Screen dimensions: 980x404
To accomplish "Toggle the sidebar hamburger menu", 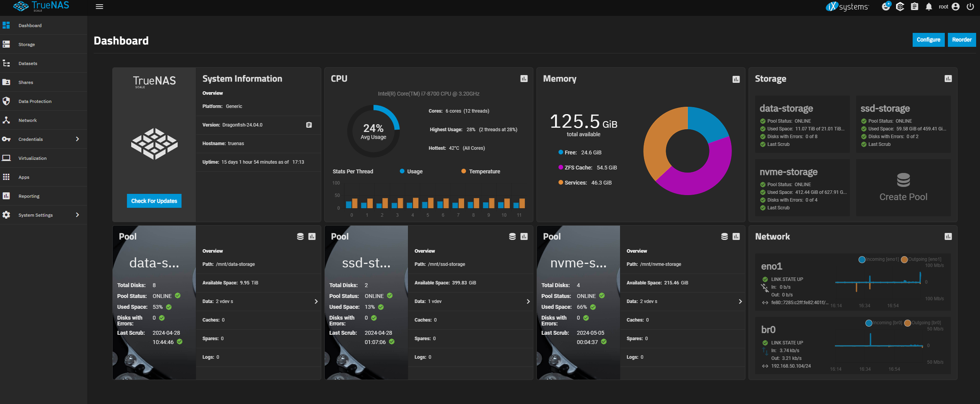I will [99, 7].
